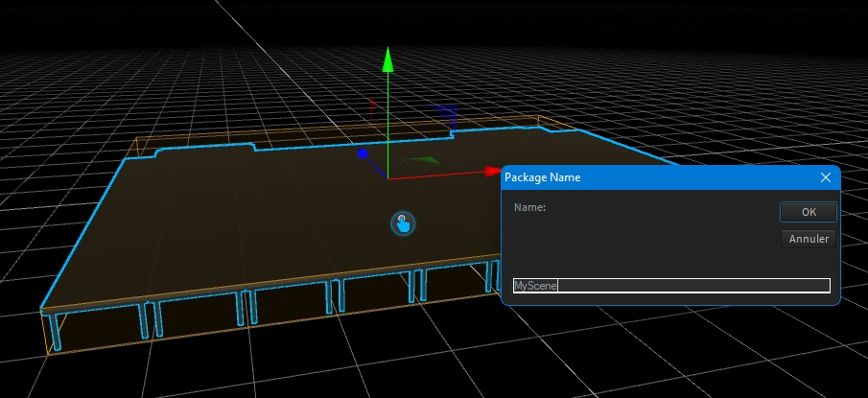Confirm the package name with OK

coord(809,212)
